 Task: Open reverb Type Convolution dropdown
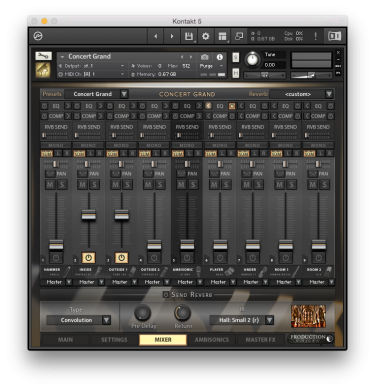[79, 320]
